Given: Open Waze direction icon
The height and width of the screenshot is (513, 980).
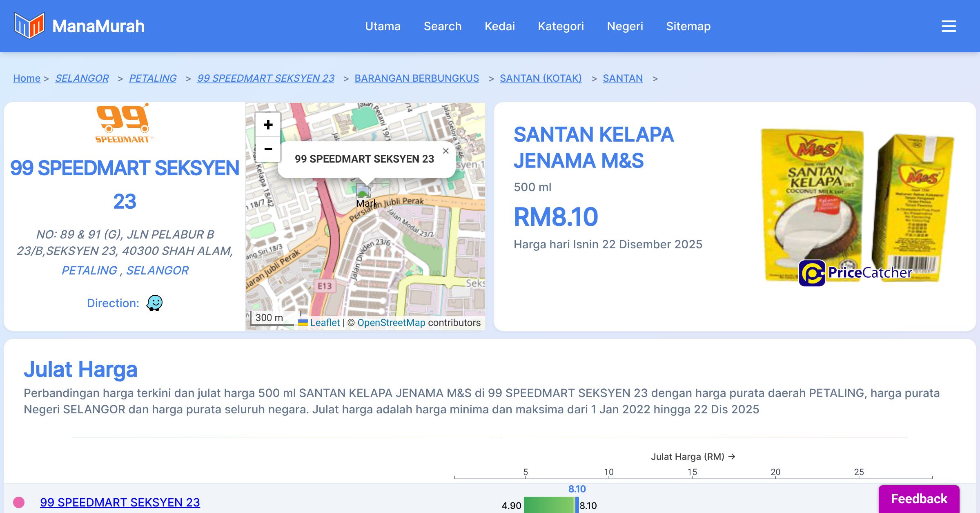Looking at the screenshot, I should click(154, 303).
